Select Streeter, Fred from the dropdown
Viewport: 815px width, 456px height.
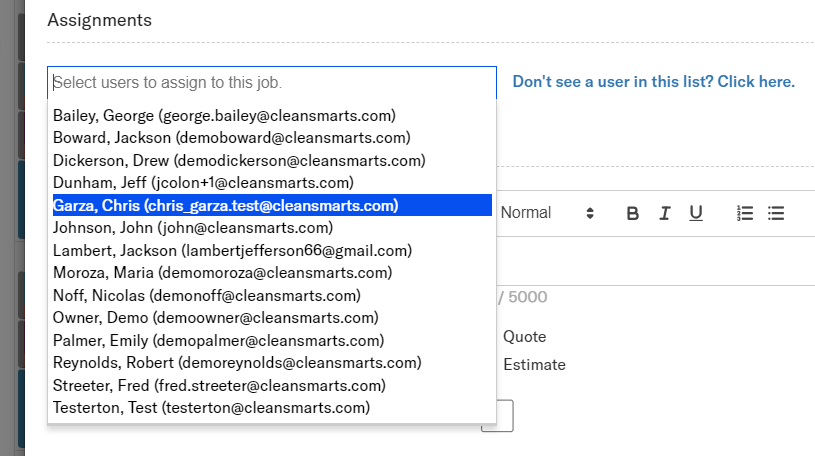click(x=219, y=386)
